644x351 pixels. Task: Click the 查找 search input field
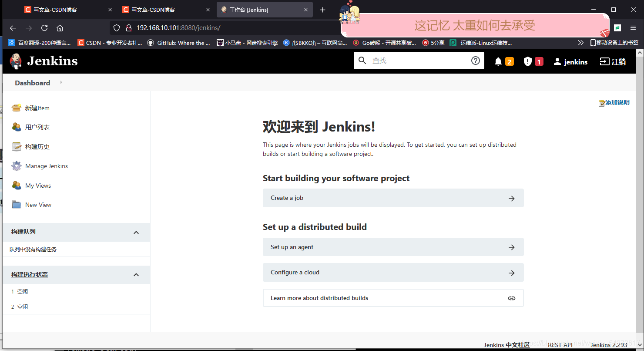click(x=419, y=61)
